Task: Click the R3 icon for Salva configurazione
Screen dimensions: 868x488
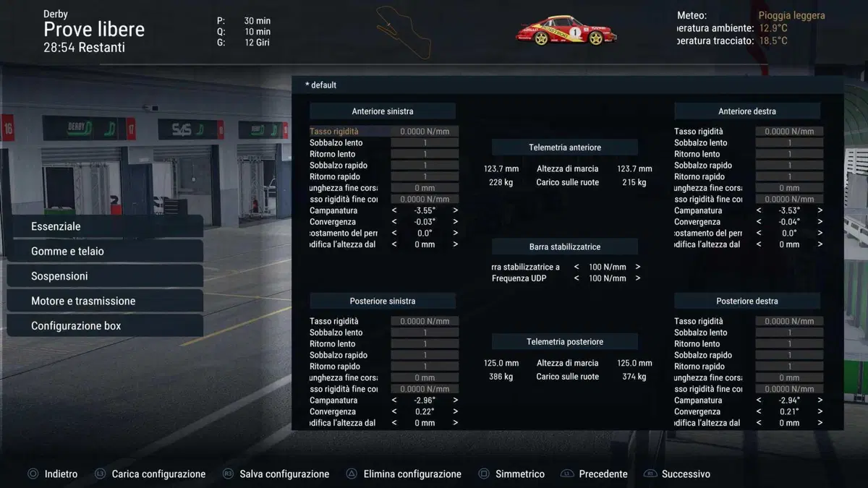Action: click(228, 474)
